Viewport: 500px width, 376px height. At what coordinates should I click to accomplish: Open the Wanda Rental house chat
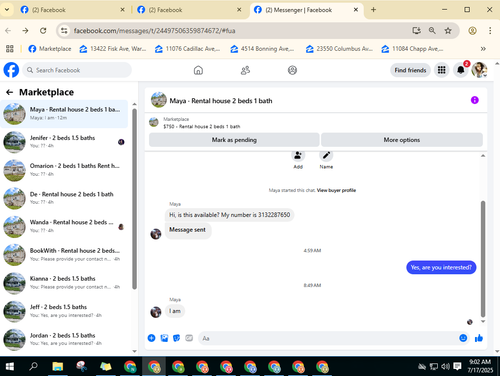coord(64,226)
